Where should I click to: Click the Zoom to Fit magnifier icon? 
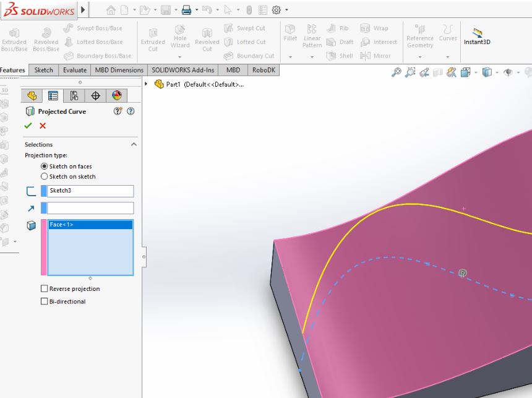397,72
